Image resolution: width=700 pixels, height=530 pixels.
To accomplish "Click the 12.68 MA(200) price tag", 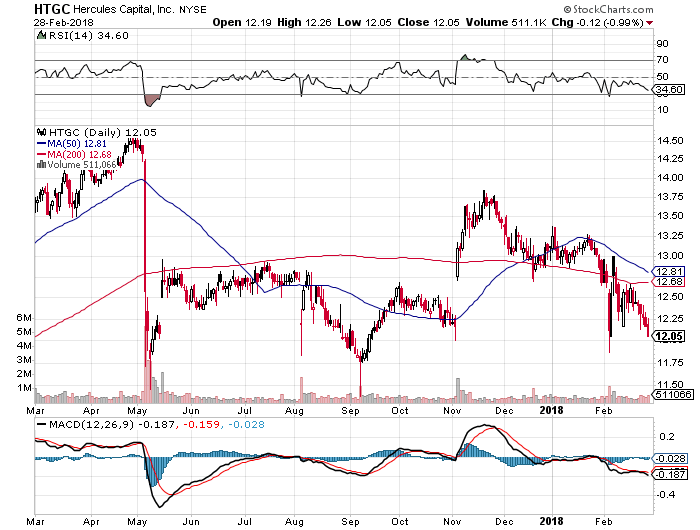I will point(668,281).
